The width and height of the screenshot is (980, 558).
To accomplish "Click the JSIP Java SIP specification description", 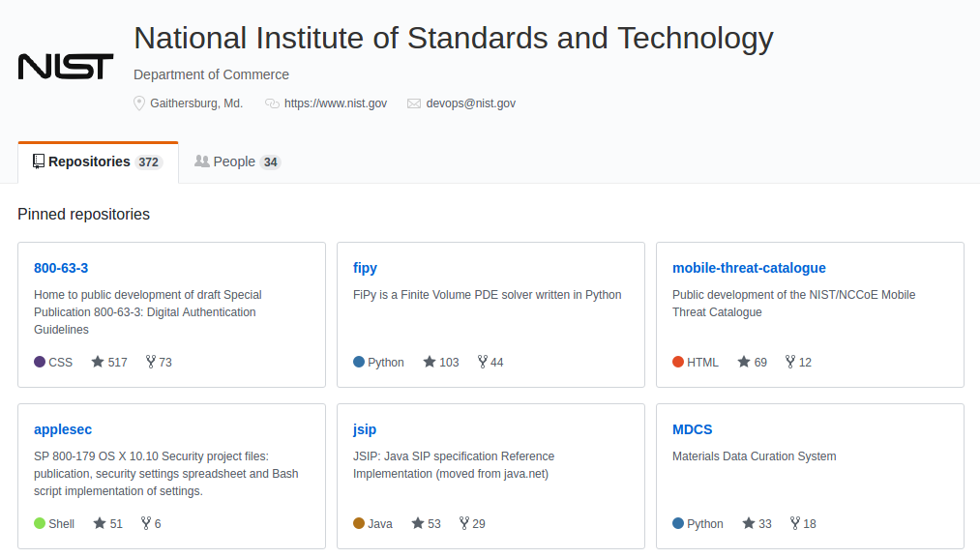I will pyautogui.click(x=454, y=465).
